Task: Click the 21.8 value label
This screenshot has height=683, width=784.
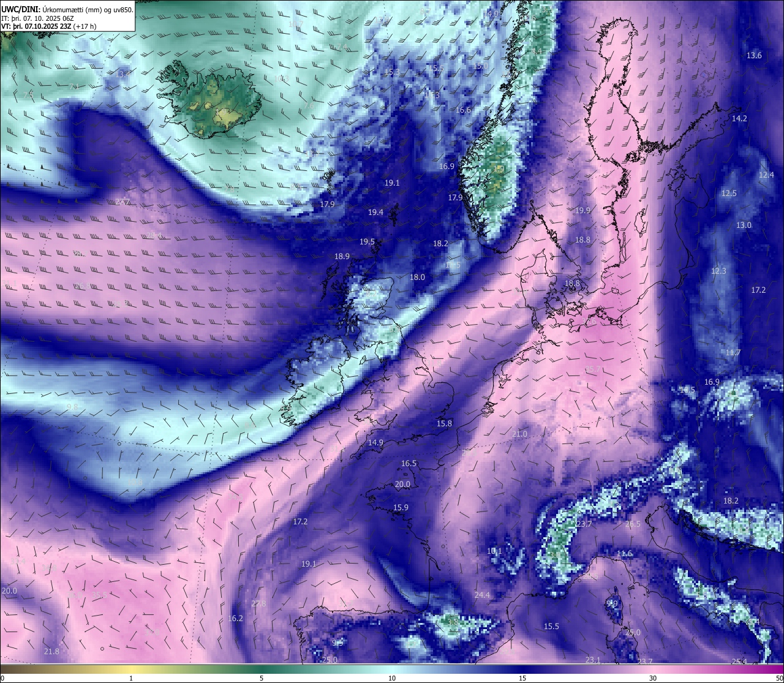Action: point(51,652)
